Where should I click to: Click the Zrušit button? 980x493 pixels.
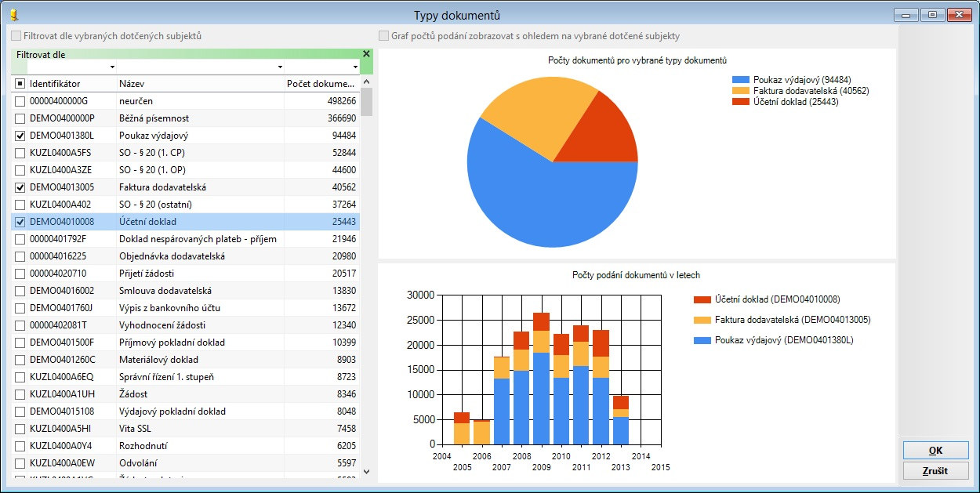(935, 471)
